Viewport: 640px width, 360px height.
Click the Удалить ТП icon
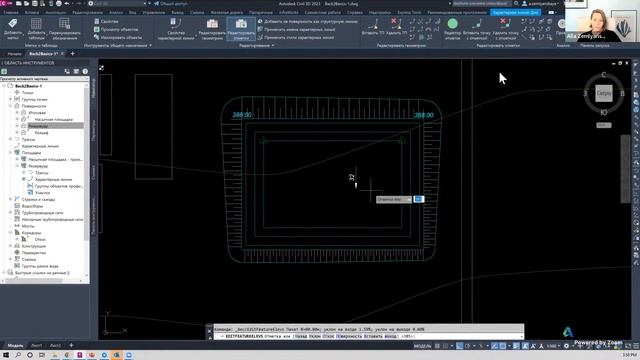click(396, 27)
